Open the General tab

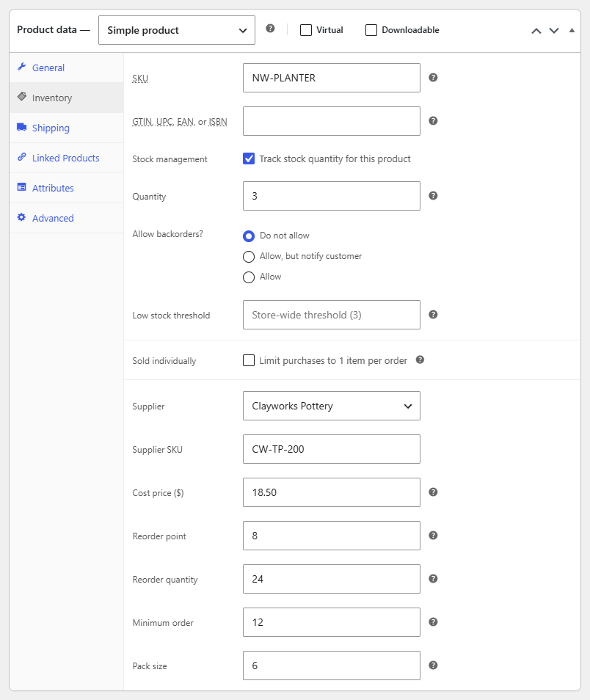(x=67, y=68)
